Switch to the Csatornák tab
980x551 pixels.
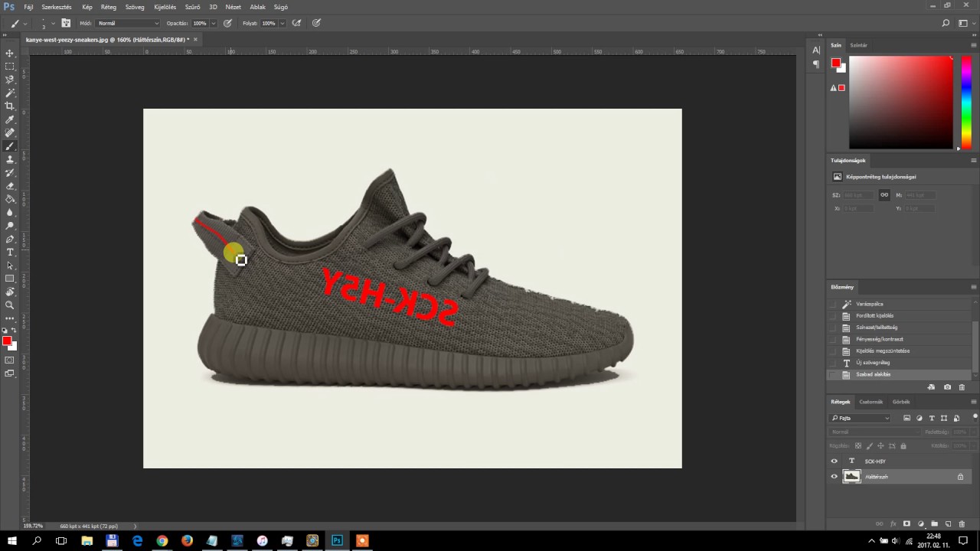click(x=871, y=402)
